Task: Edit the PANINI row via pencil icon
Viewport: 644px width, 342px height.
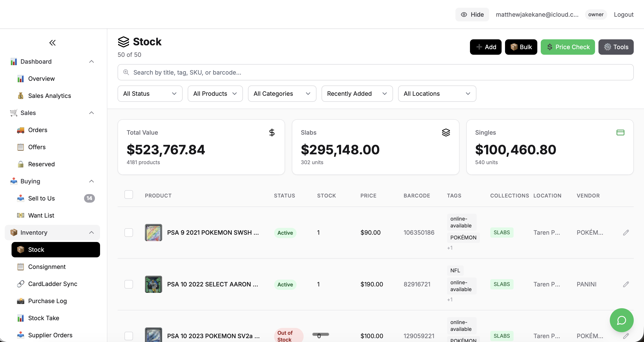Action: 626,284
